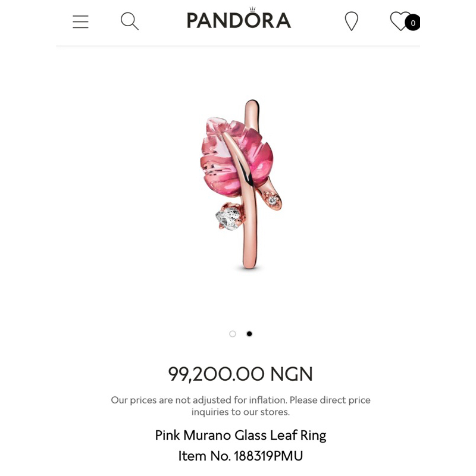This screenshot has width=476, height=476.
Task: Select the second, filled carousel dot
Action: coord(249,334)
